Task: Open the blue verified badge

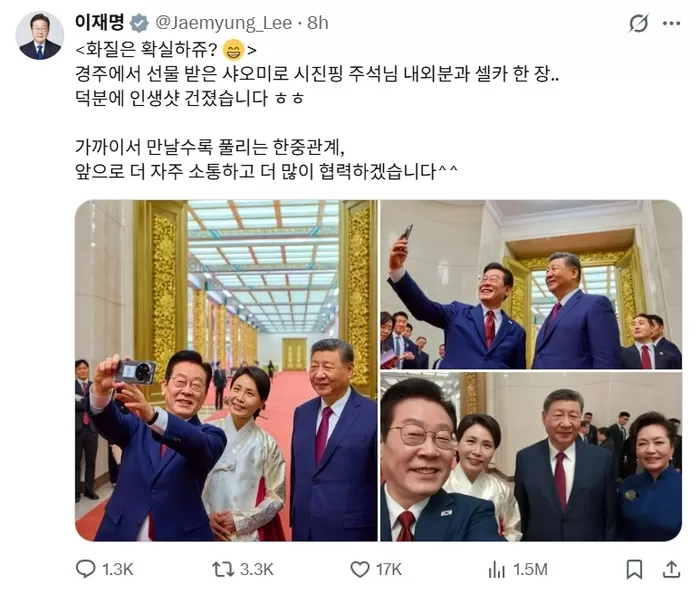Action: [x=139, y=23]
